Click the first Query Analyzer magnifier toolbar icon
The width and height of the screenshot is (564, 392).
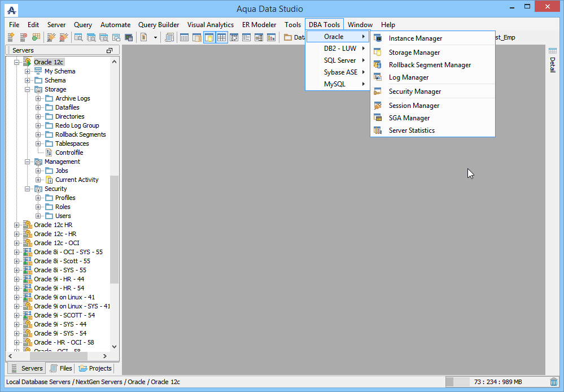tap(78, 37)
